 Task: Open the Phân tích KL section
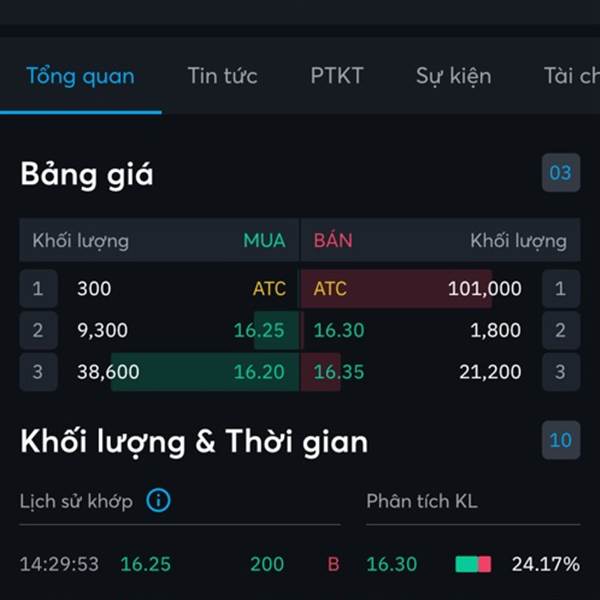(x=421, y=501)
